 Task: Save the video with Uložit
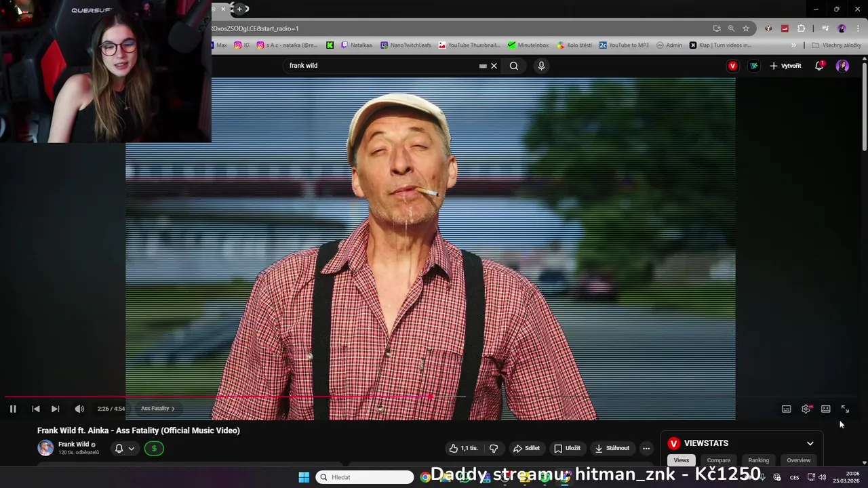(x=567, y=448)
